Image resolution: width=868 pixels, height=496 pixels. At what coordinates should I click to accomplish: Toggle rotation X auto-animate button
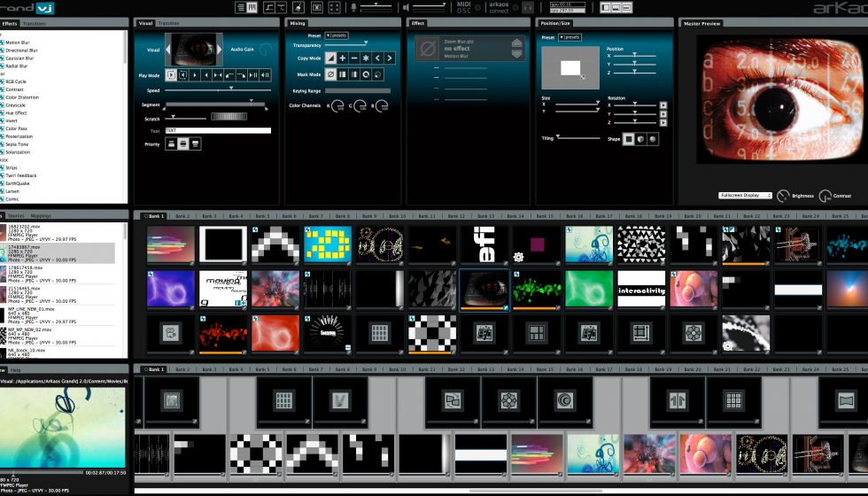coord(663,105)
